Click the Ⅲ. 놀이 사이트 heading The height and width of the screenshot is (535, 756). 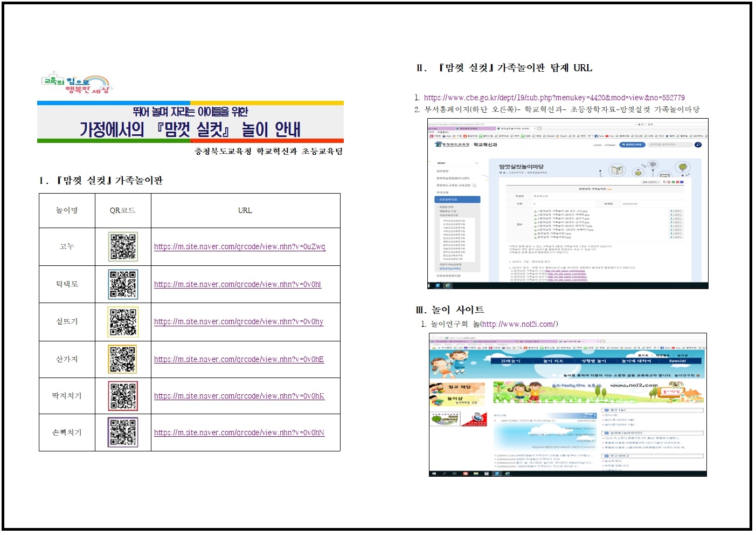[449, 310]
